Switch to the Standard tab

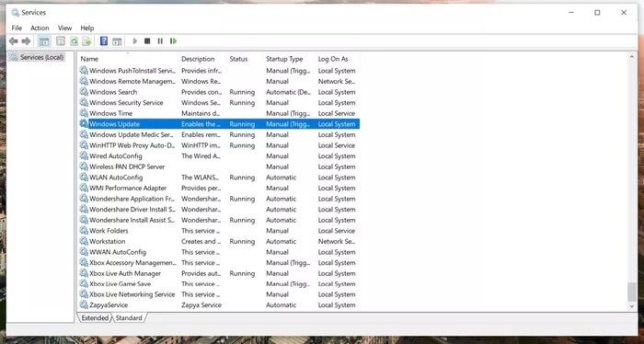click(x=129, y=317)
